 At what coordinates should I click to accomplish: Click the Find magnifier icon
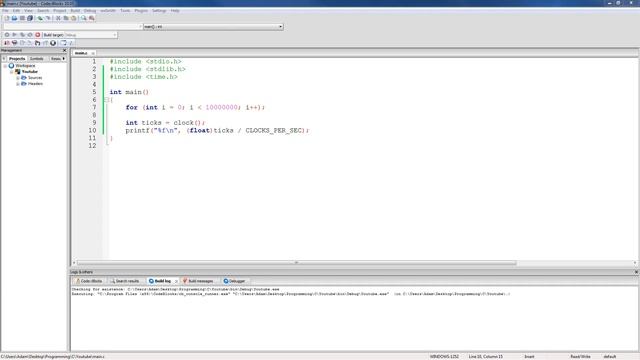click(x=84, y=18)
